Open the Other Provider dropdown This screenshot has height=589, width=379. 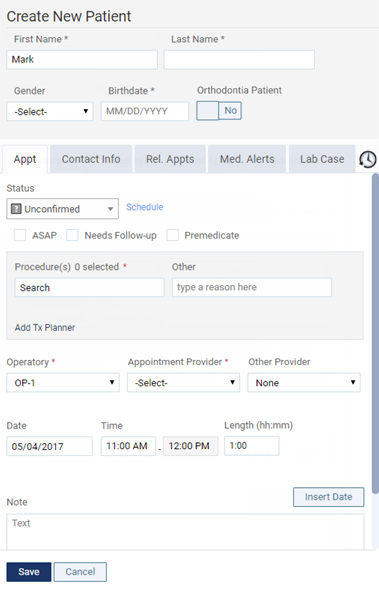click(x=304, y=382)
